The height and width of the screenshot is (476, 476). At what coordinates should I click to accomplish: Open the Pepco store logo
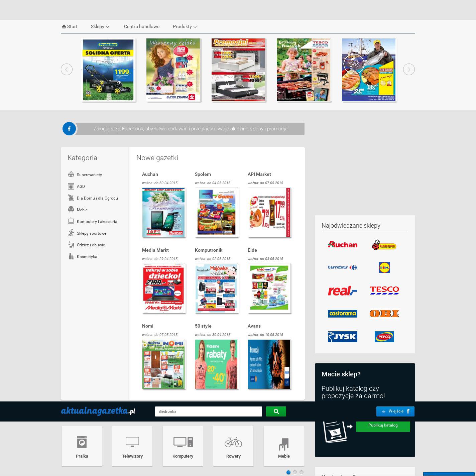[384, 337]
